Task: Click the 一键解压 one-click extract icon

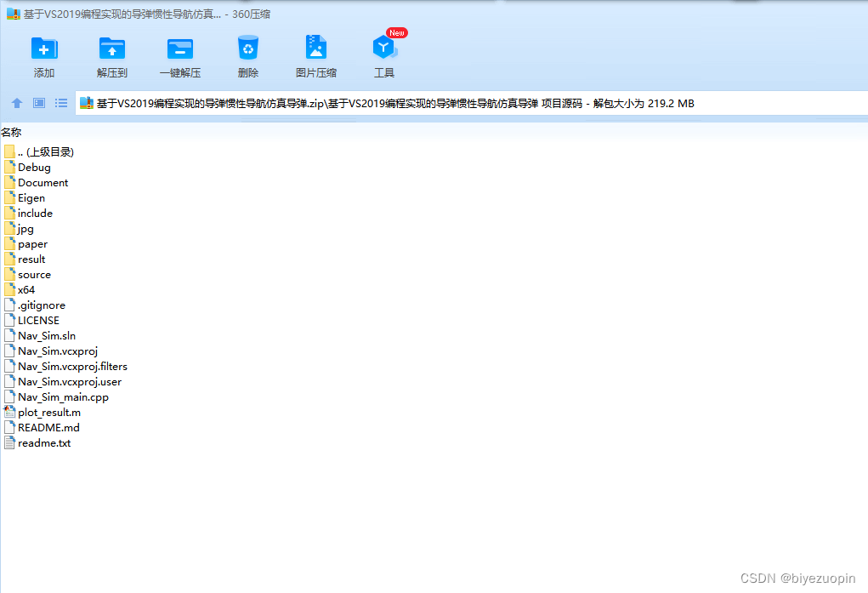Action: pyautogui.click(x=179, y=53)
